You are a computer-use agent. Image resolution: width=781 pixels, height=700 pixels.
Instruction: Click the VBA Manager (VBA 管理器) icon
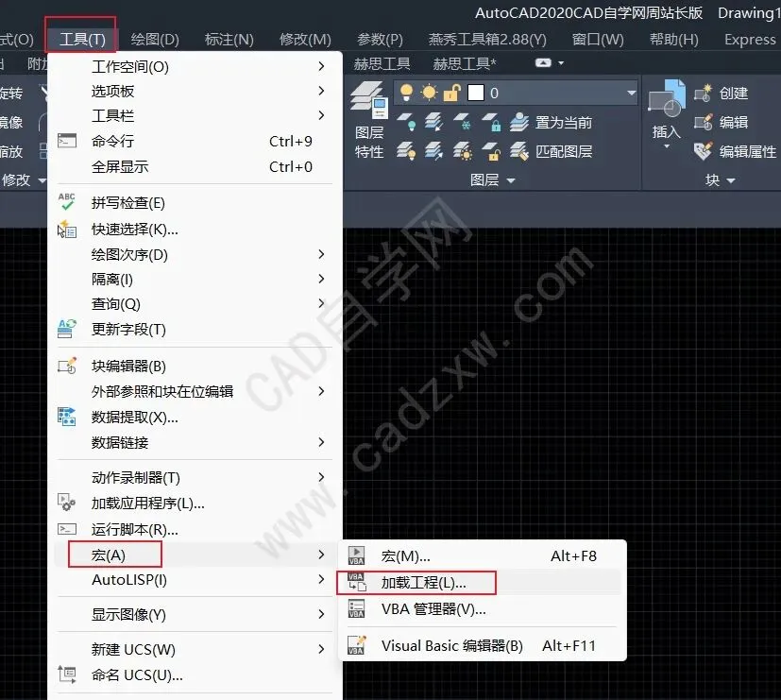tap(356, 608)
